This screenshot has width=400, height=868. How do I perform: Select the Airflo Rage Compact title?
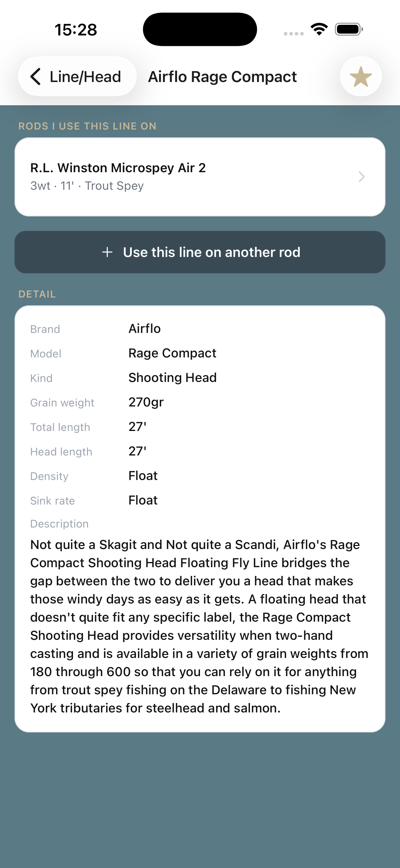pyautogui.click(x=223, y=77)
